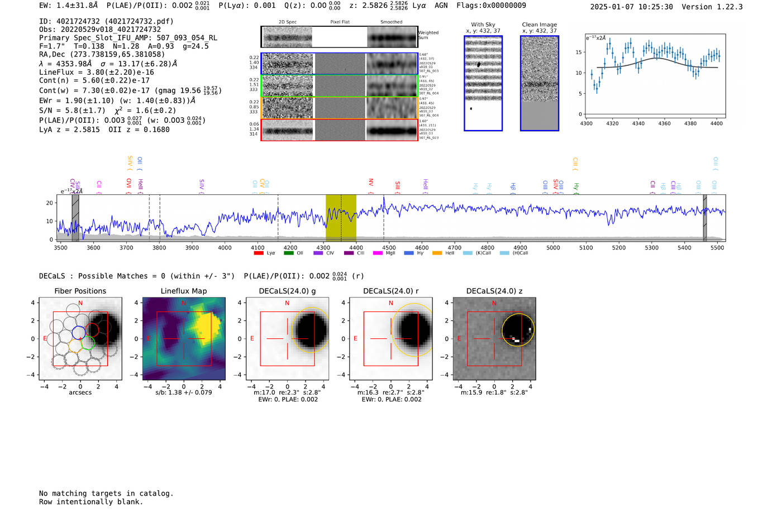This screenshot has height=532, width=782.
Task: Click the RA,Dec coordinates text
Action: 102,55
